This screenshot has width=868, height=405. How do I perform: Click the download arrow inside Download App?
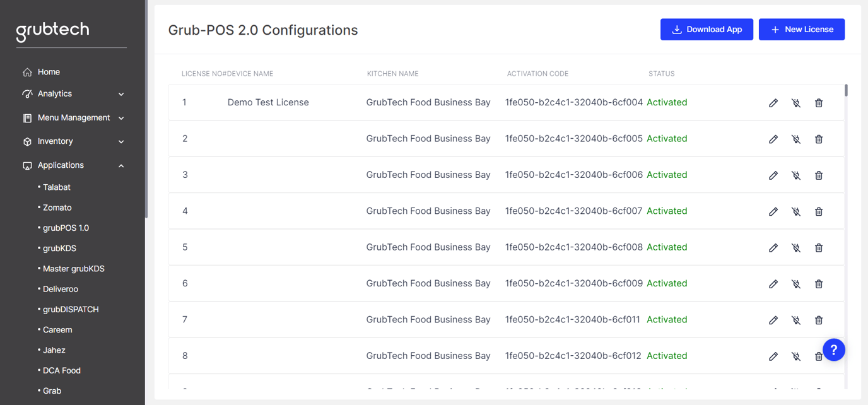[x=677, y=29]
